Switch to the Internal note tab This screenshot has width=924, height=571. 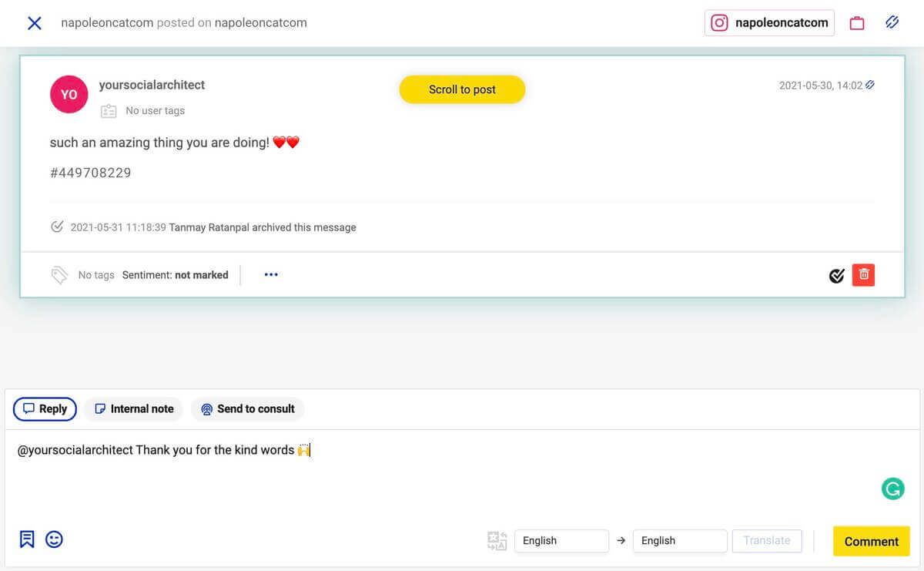tap(134, 409)
